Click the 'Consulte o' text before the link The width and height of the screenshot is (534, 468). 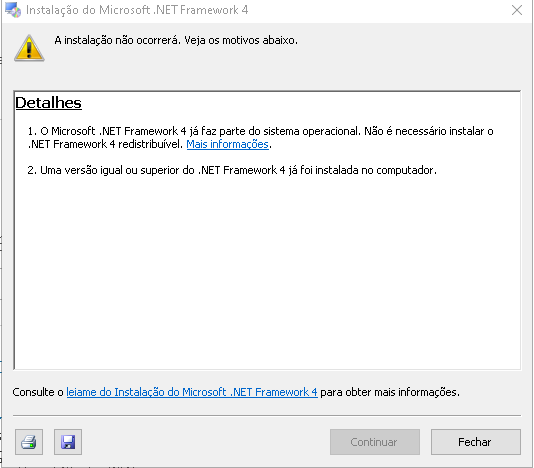(38, 392)
